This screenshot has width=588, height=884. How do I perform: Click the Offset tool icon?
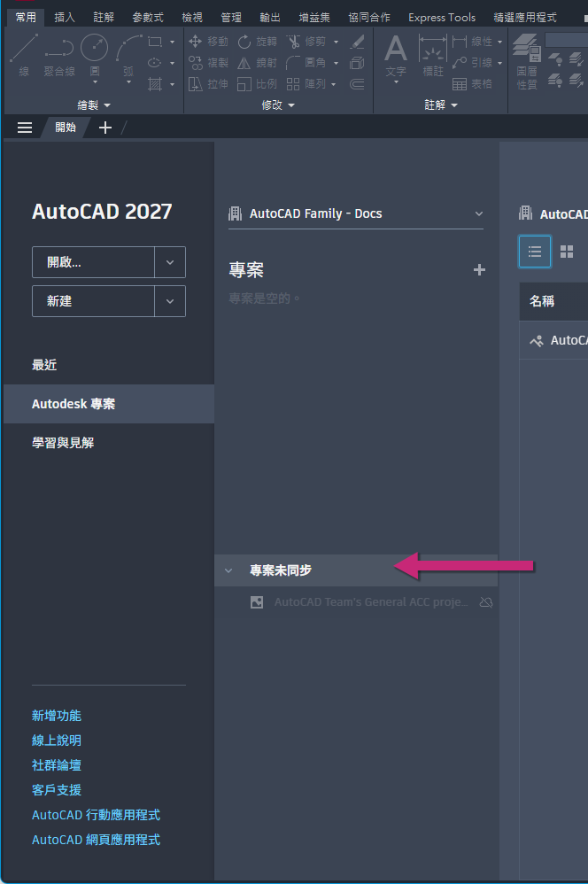coord(357,84)
